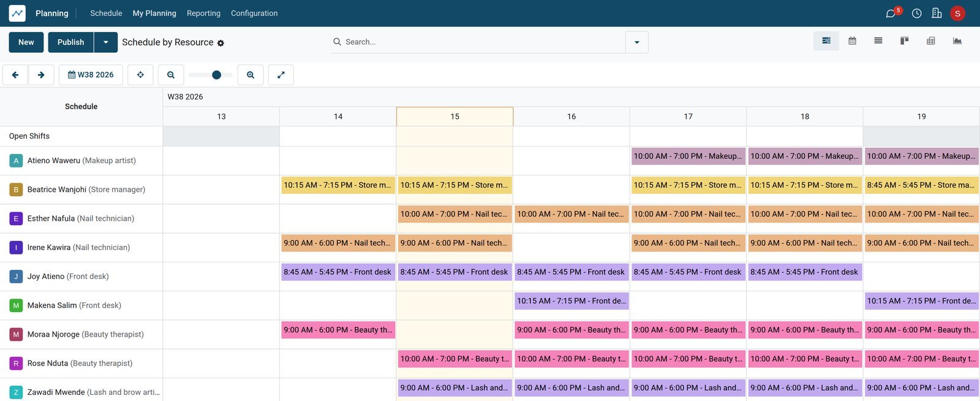Viewport: 980px width, 401px height.
Task: Open the Reporting menu
Action: pos(203,13)
